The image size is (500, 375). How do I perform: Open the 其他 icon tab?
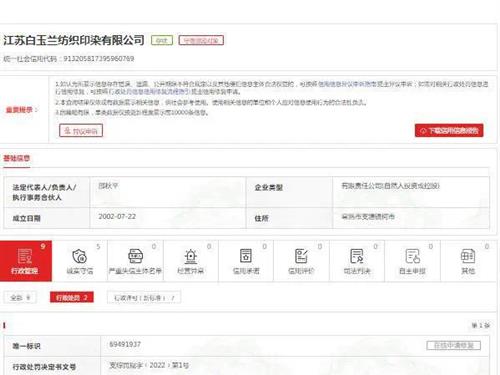click(468, 261)
